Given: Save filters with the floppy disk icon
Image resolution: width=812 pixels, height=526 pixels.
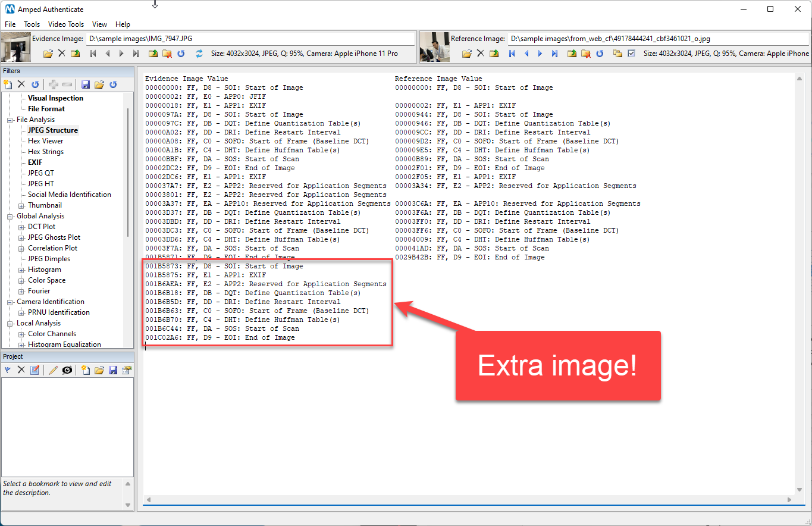Looking at the screenshot, I should coord(86,84).
